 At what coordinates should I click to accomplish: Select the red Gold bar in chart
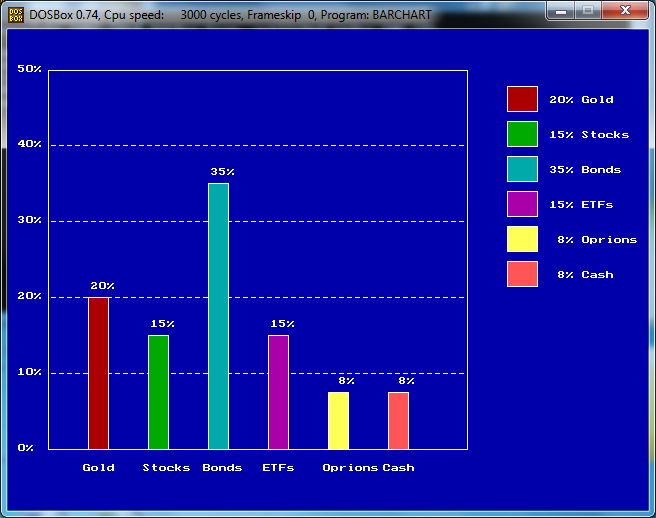[x=98, y=373]
